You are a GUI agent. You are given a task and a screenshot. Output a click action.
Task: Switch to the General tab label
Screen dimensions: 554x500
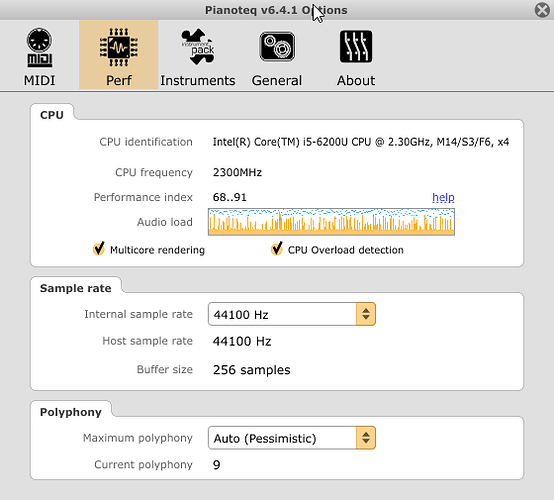click(x=277, y=81)
